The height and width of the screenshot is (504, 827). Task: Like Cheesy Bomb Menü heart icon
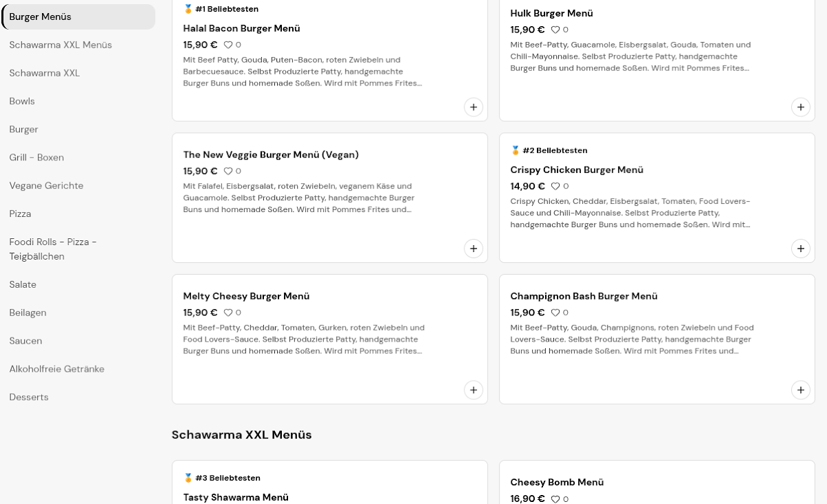tap(555, 499)
